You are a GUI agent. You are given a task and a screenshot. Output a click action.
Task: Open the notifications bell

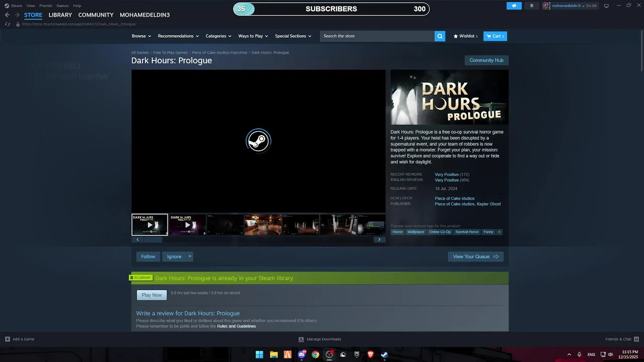tap(532, 6)
